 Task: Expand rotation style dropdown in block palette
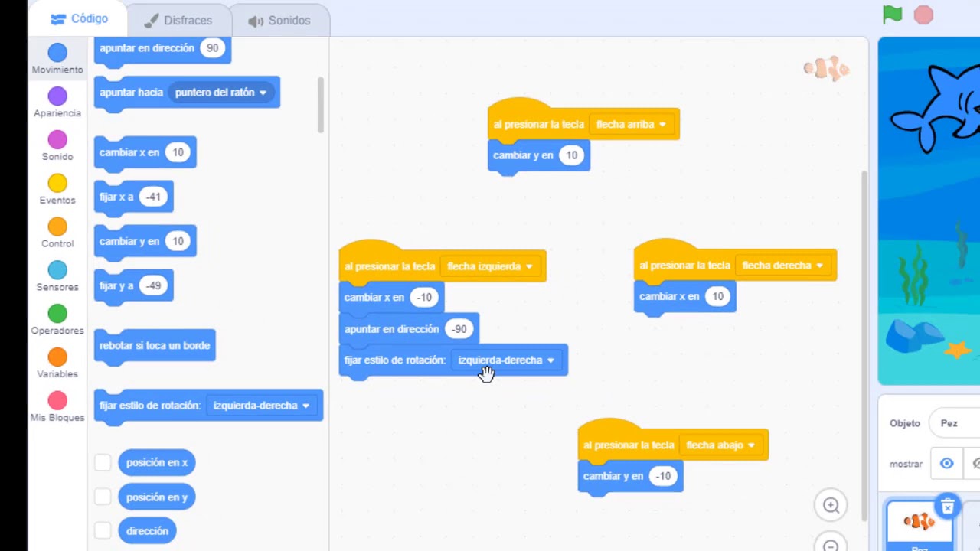click(x=261, y=406)
